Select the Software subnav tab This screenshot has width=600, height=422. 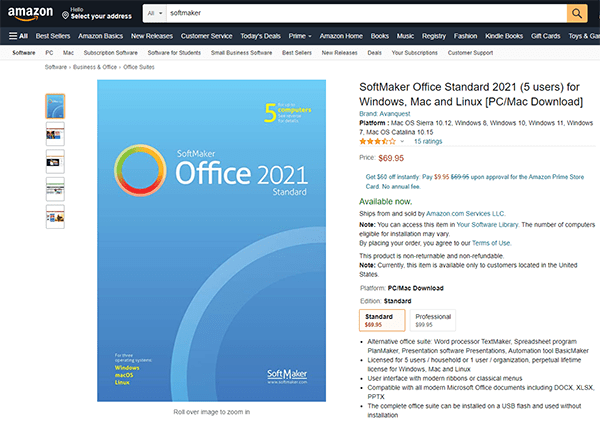(24, 53)
